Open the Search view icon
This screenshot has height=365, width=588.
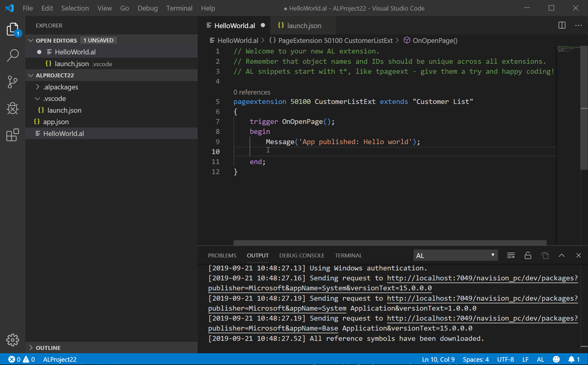tap(12, 56)
